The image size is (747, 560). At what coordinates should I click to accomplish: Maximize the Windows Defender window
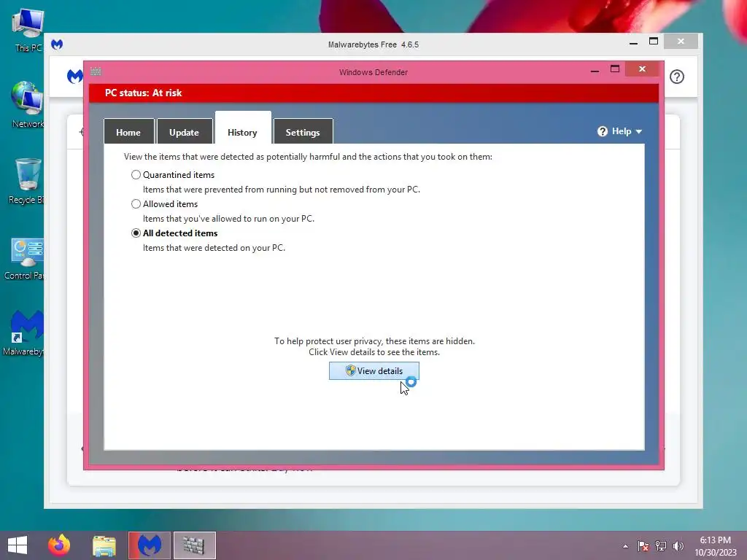click(x=615, y=69)
